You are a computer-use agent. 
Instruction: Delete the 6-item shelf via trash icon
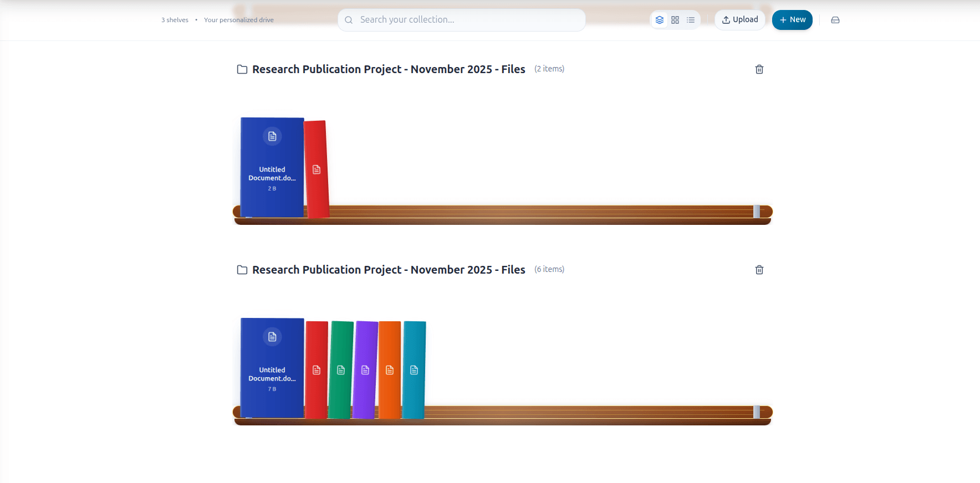click(759, 270)
